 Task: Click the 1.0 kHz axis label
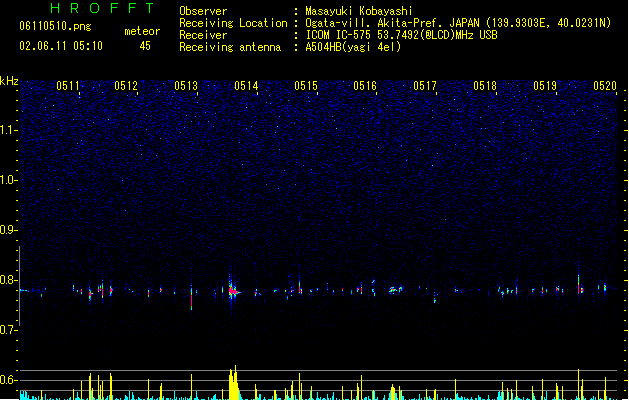(9, 180)
